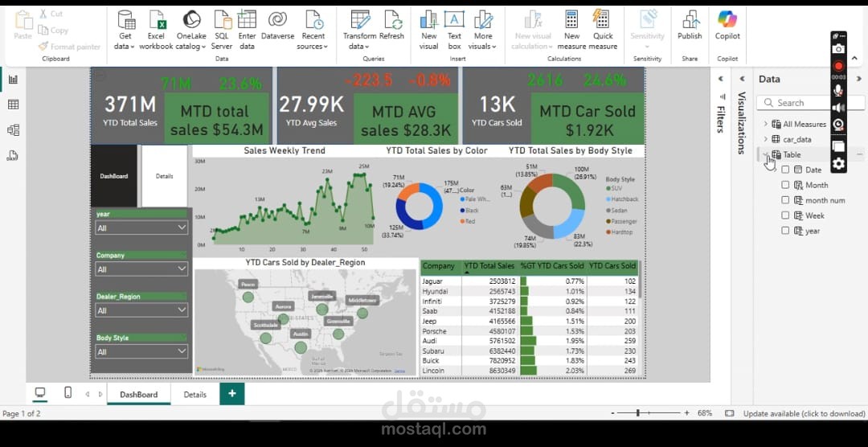Open Get data in the ribbon
This screenshot has height=447, width=868.
click(125, 30)
